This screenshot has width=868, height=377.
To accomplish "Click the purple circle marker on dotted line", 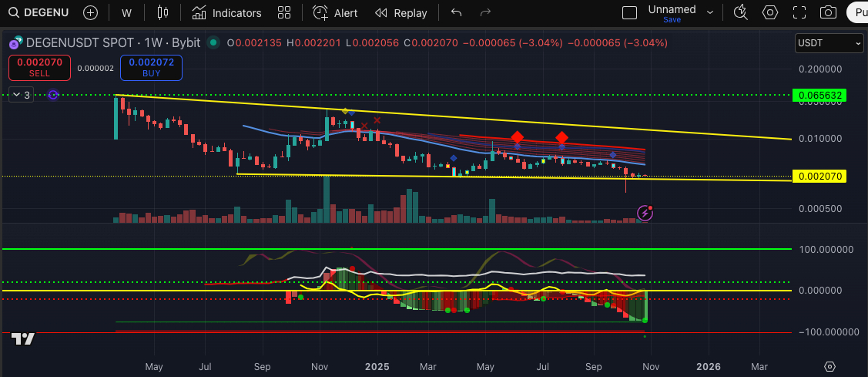I will (x=53, y=96).
